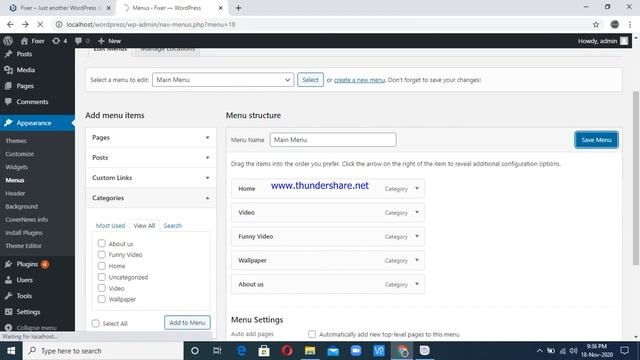The height and width of the screenshot is (360, 640).
Task: Select the View All tab
Action: tap(144, 226)
